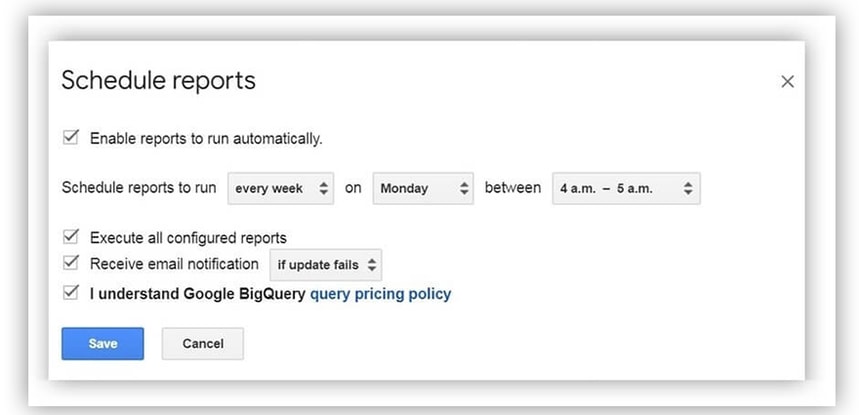Click the 'Schedule reports' dialog heading

[158, 80]
